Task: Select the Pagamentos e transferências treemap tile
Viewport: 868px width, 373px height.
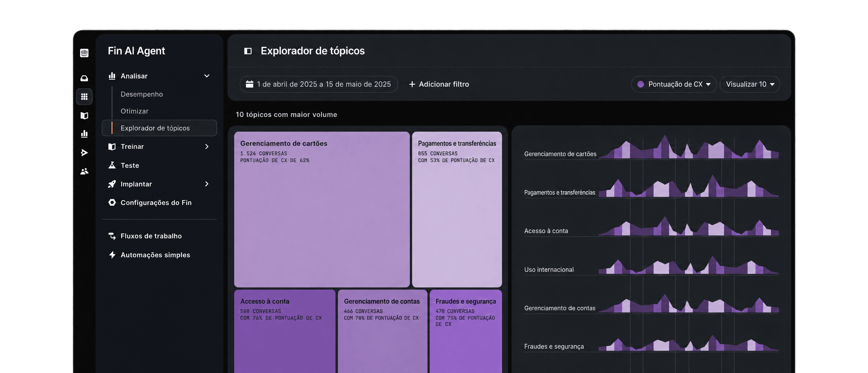Action: point(457,209)
